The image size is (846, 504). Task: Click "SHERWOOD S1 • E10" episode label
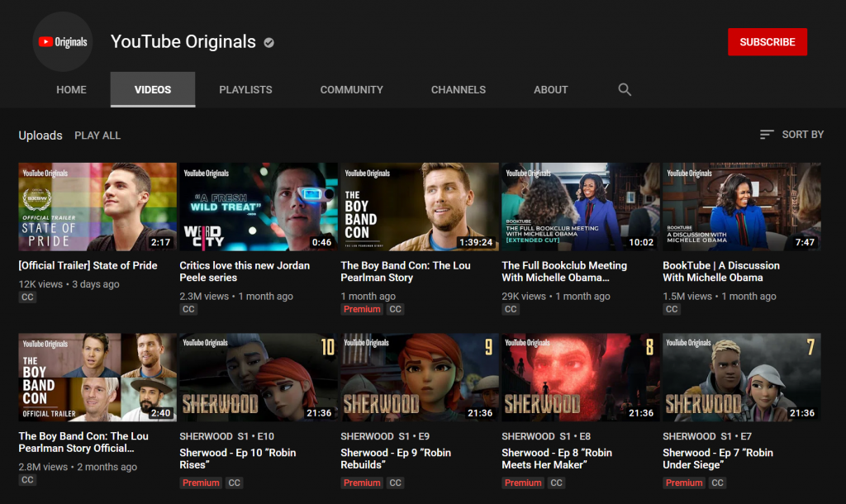[x=227, y=436]
